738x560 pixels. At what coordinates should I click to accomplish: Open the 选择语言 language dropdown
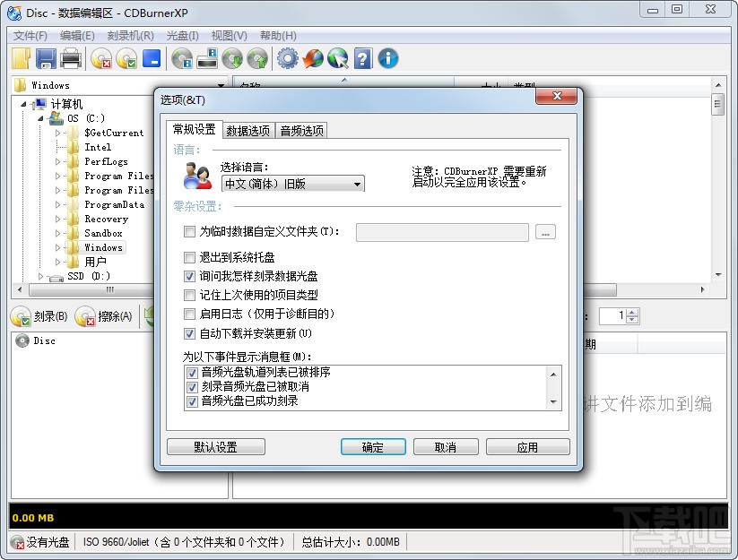(x=358, y=184)
